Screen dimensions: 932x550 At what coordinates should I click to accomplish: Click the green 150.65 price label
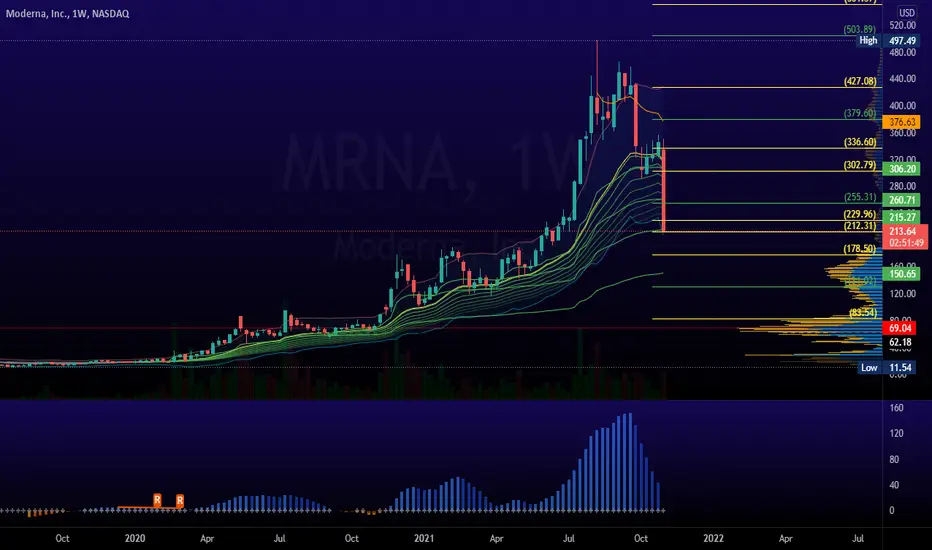tap(902, 274)
